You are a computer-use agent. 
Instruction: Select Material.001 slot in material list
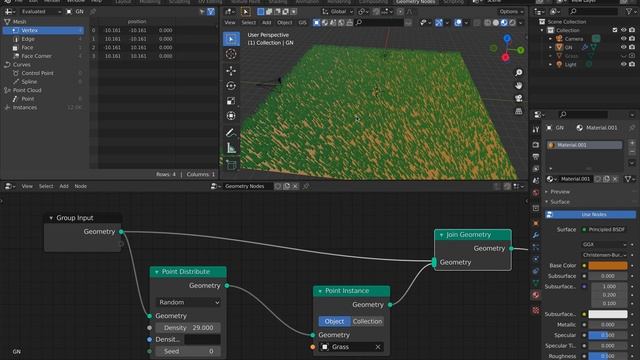[x=584, y=145]
